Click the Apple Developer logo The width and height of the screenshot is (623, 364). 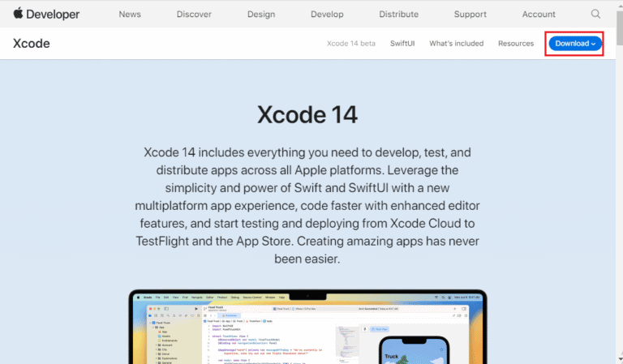click(x=45, y=14)
